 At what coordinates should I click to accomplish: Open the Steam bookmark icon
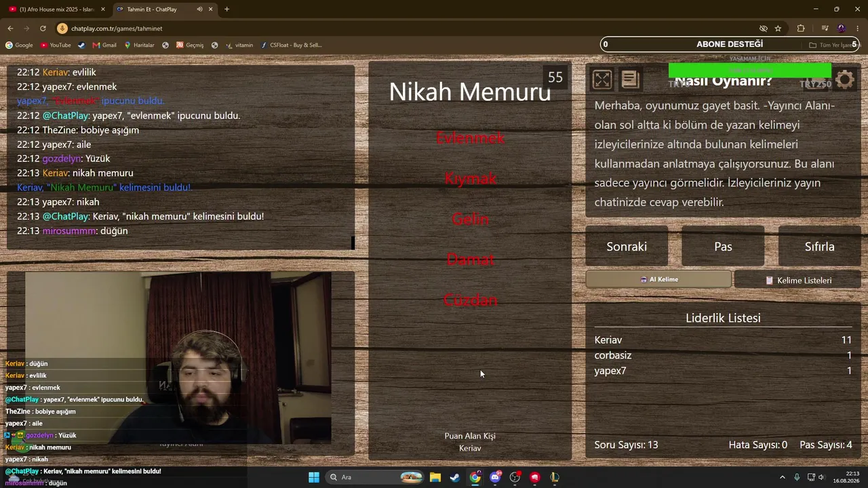coord(81,45)
